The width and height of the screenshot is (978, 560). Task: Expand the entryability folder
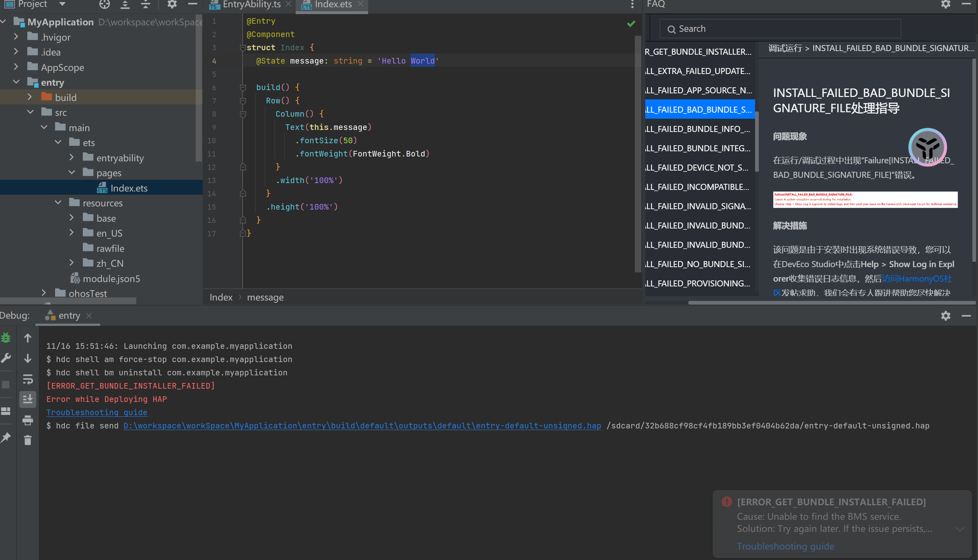(72, 157)
